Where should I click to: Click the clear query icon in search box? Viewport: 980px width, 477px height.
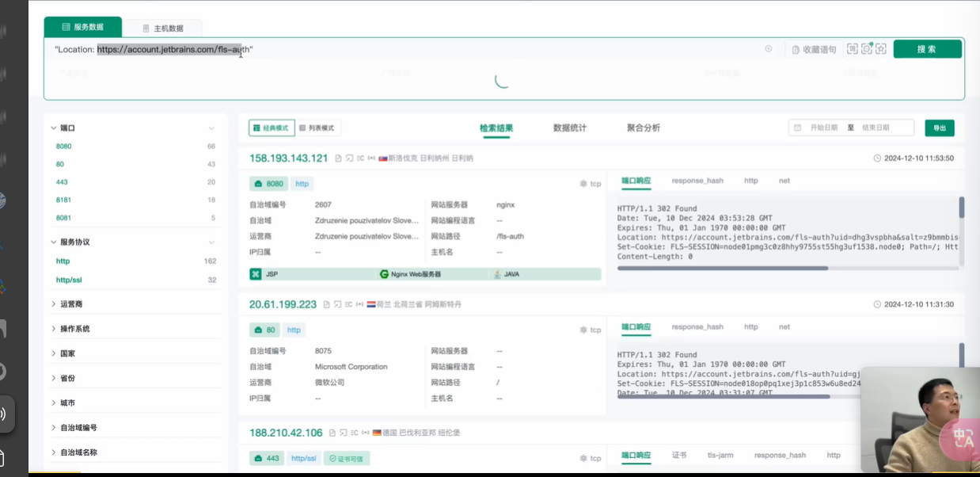(x=768, y=49)
